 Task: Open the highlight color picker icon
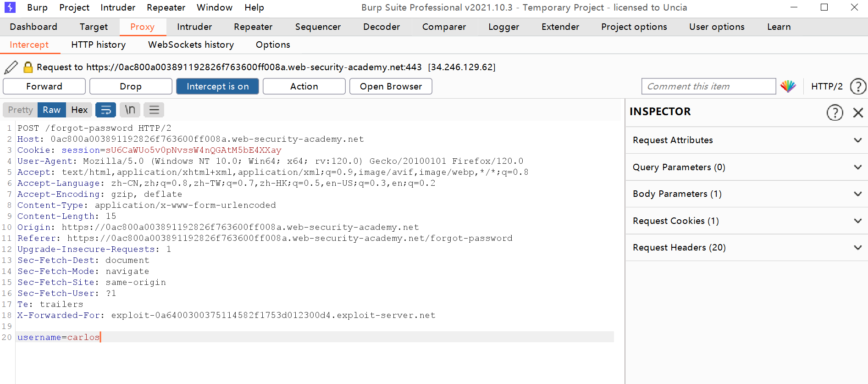click(x=788, y=86)
